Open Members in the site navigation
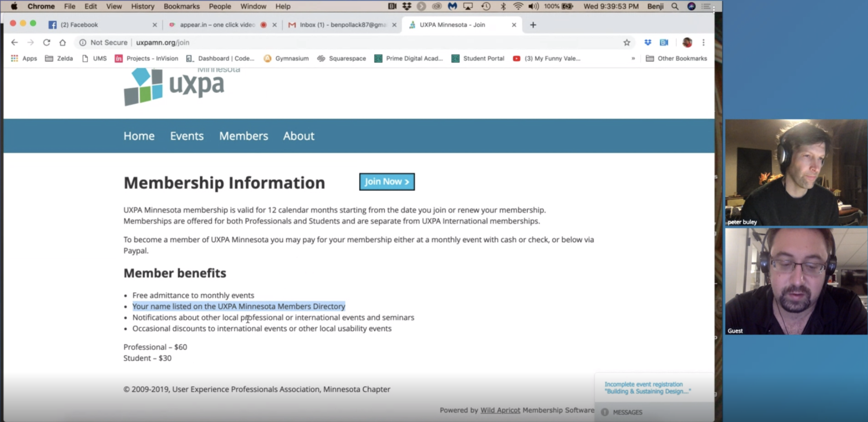The height and width of the screenshot is (422, 868). [243, 136]
